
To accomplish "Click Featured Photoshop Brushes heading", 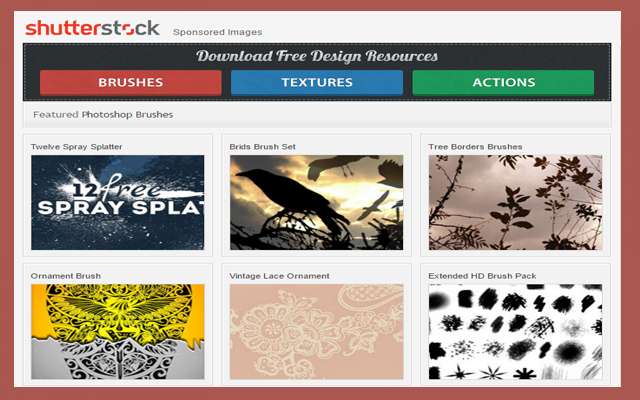I will [x=103, y=115].
